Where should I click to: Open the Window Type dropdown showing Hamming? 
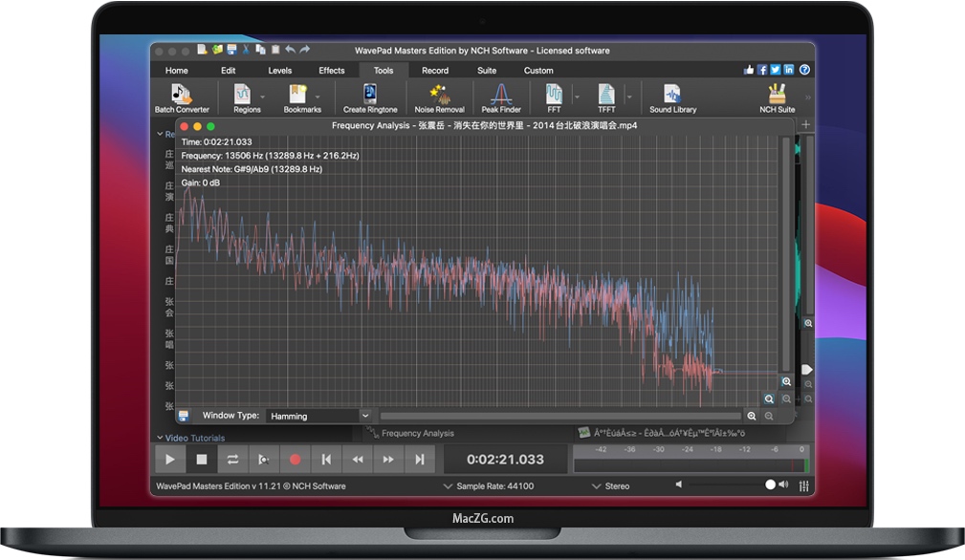pos(318,415)
